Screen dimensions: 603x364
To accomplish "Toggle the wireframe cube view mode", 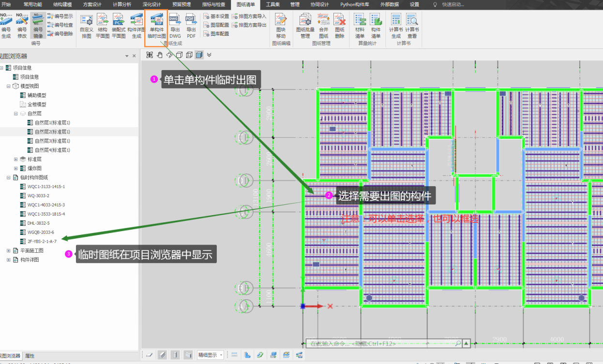I will tap(189, 55).
